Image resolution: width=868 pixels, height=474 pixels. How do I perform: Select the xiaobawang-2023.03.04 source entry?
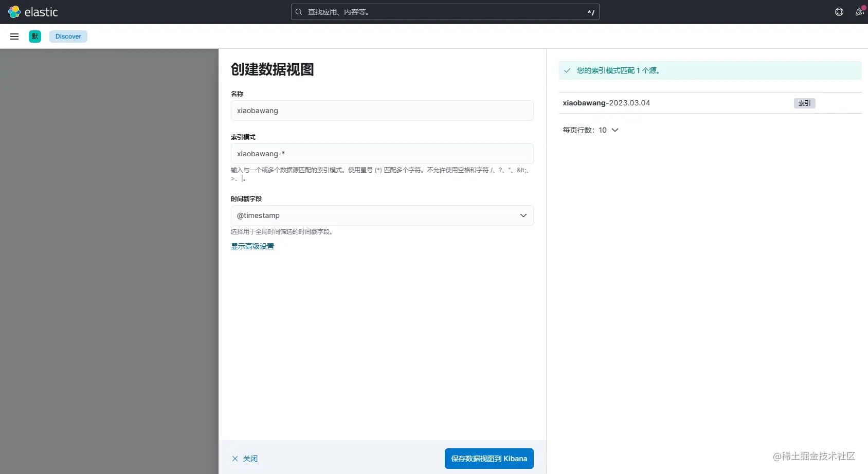tap(606, 102)
